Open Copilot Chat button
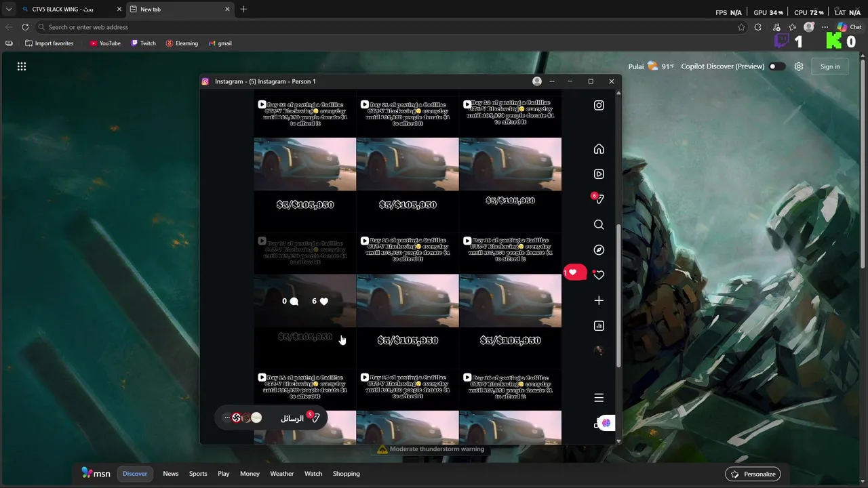This screenshot has width=868, height=488. (x=848, y=27)
